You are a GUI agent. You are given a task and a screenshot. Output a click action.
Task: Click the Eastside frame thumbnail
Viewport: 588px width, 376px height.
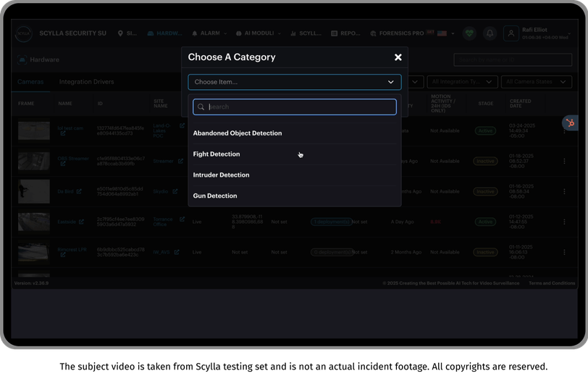click(34, 222)
